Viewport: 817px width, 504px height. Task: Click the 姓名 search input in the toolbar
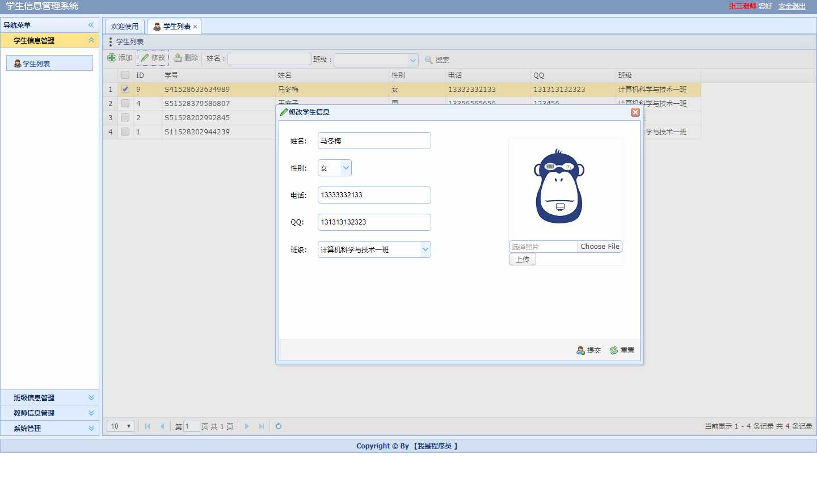269,59
